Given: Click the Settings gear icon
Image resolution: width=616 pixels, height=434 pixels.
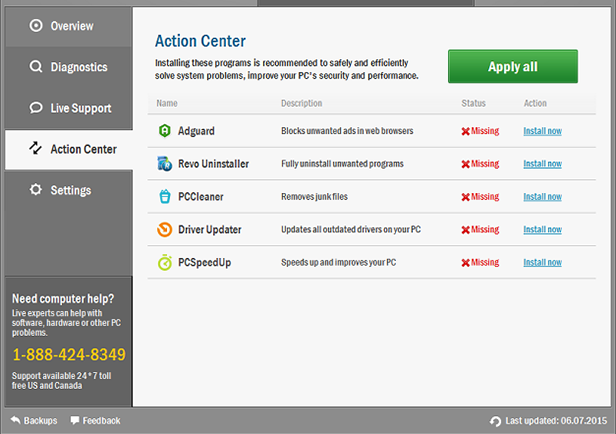Looking at the screenshot, I should click(36, 189).
